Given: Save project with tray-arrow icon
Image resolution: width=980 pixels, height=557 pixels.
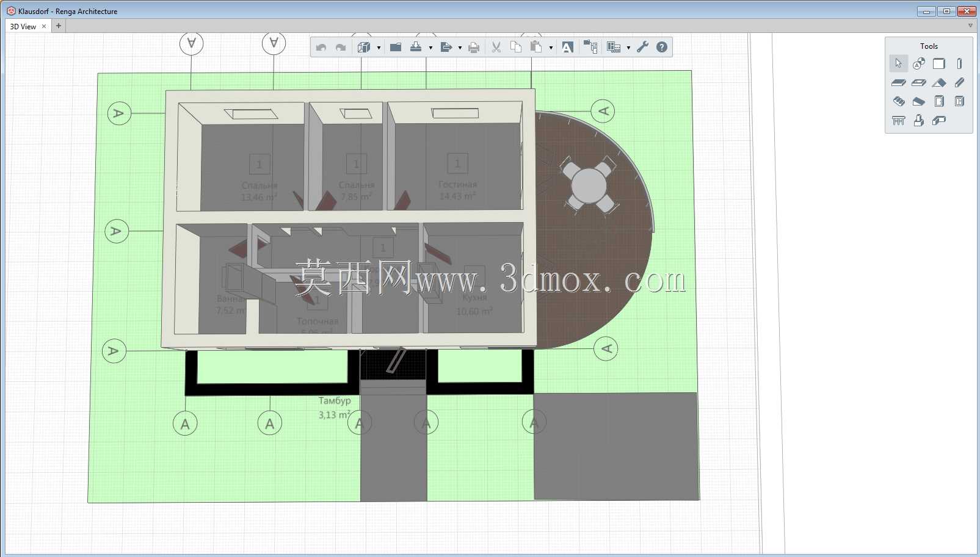Looking at the screenshot, I should tap(416, 47).
